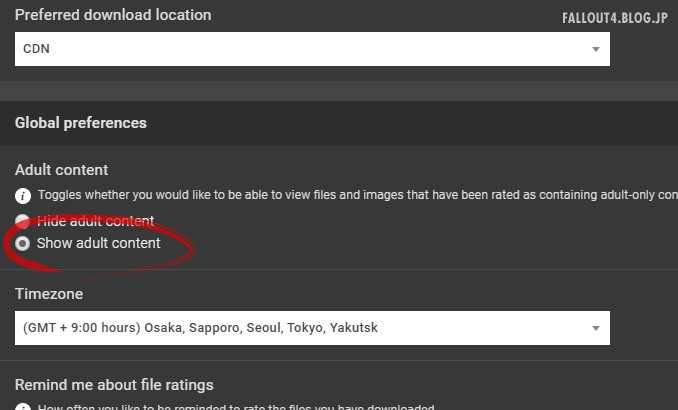Select the Hide adult content radio button
This screenshot has height=410, width=678.
click(22, 221)
